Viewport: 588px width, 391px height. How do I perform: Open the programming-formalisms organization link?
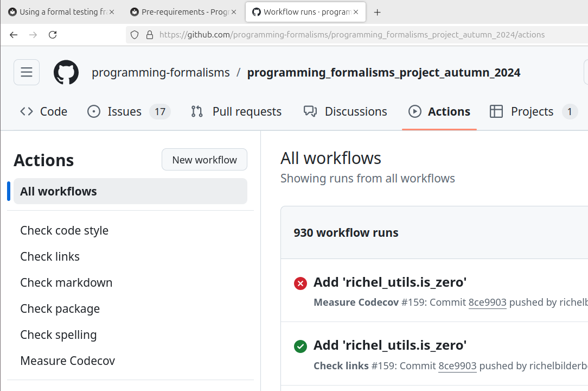161,72
